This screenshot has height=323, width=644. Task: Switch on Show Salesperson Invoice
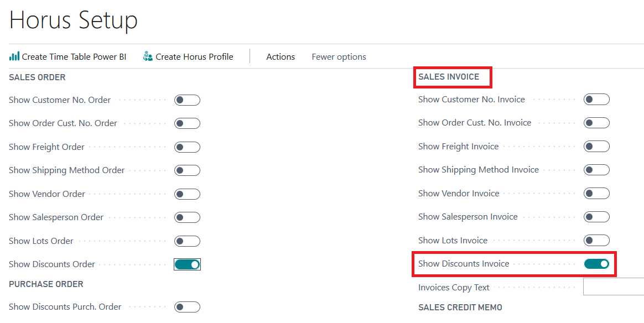(x=597, y=217)
